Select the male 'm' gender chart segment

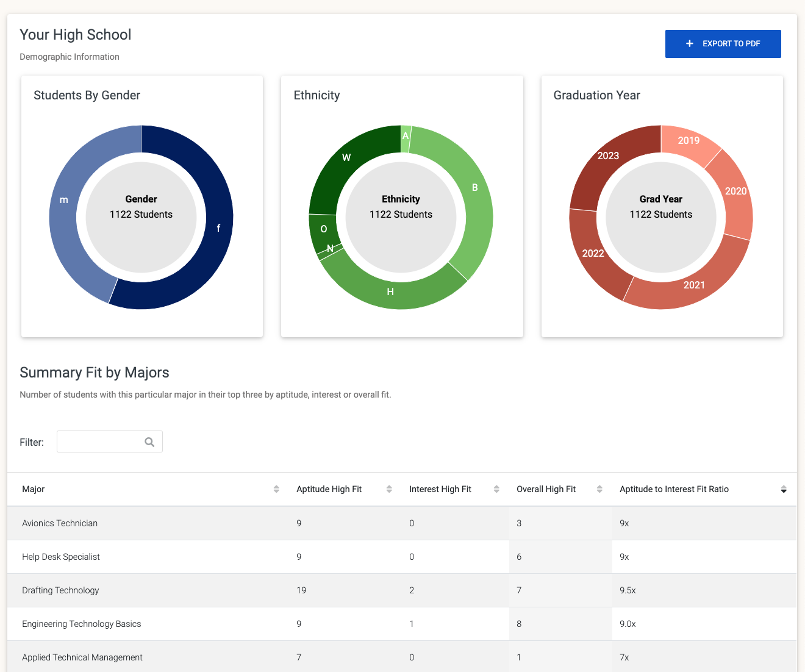pyautogui.click(x=63, y=201)
